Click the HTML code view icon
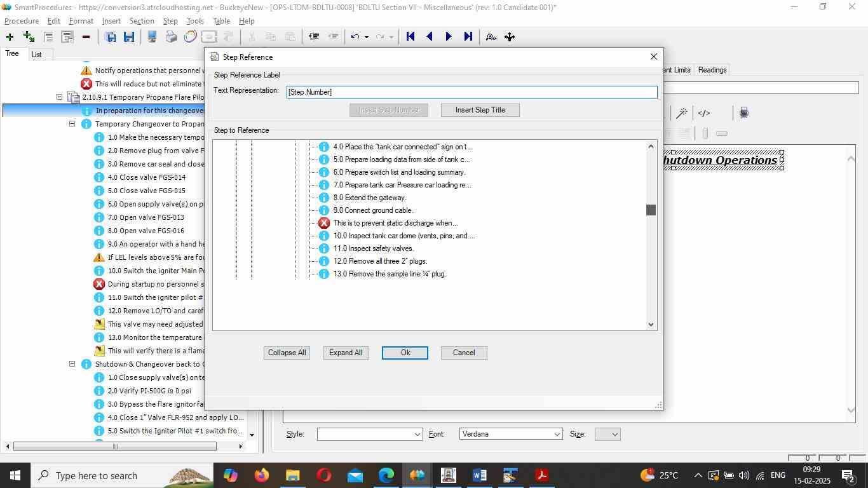 point(704,113)
